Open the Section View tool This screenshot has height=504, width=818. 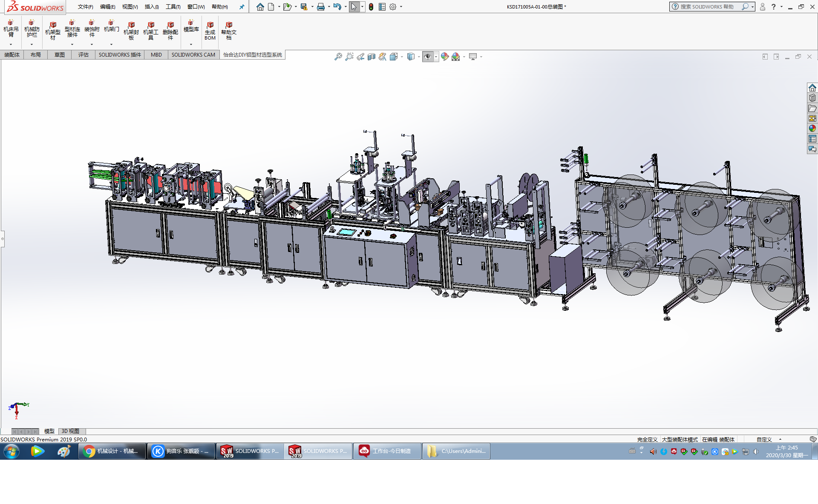click(x=372, y=57)
